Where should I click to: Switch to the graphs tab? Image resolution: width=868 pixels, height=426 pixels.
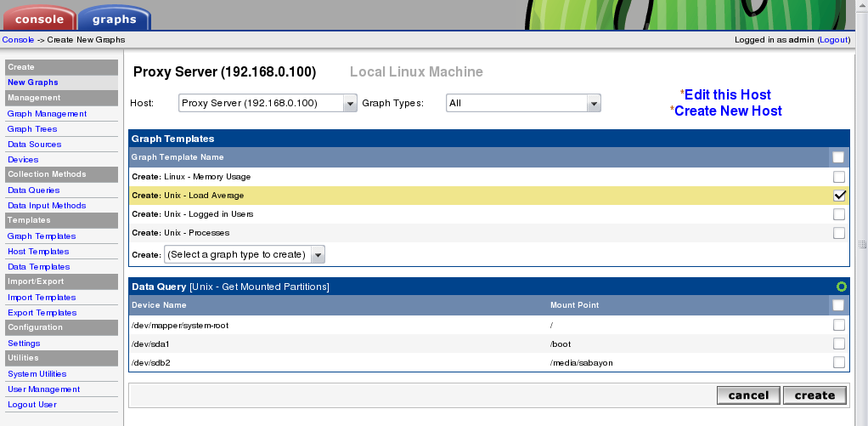tap(114, 18)
